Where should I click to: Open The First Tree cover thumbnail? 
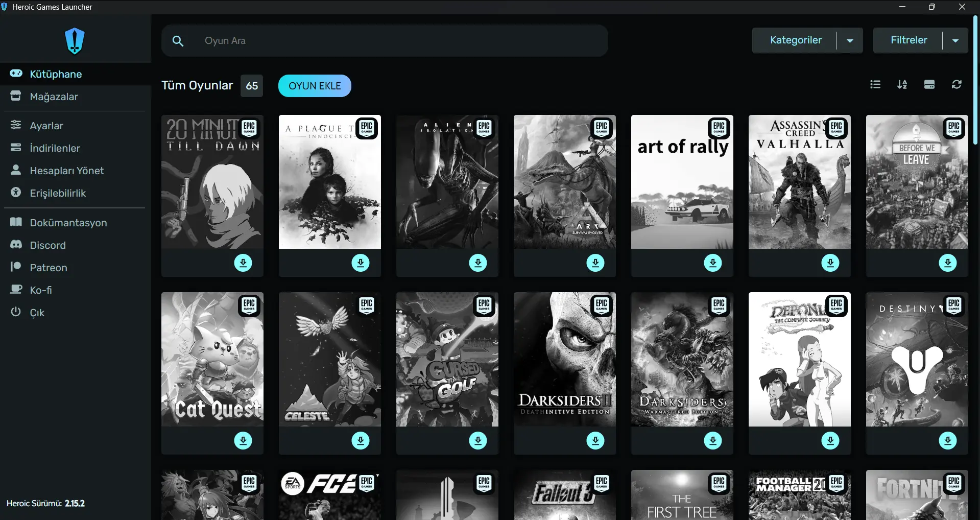[x=682, y=495]
